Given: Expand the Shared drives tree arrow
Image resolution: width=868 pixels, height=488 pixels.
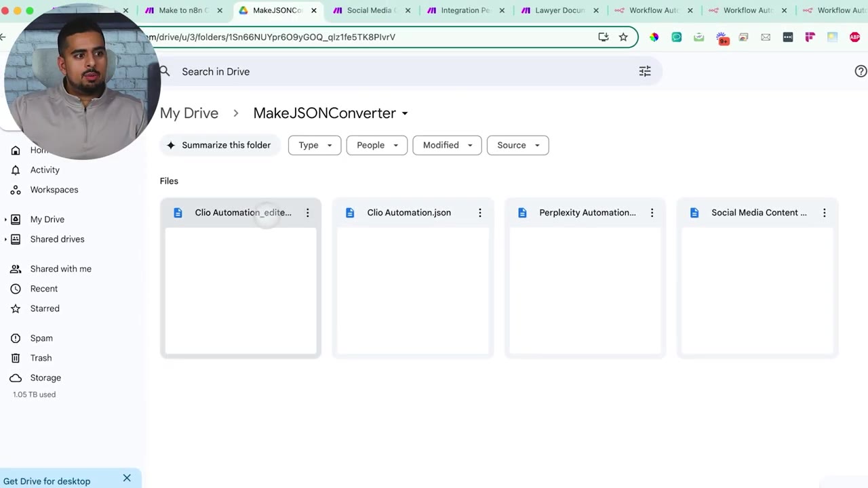Looking at the screenshot, I should click(6, 239).
